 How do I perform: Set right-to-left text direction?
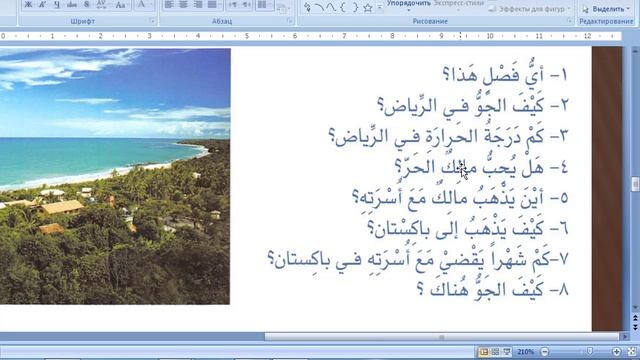(x=247, y=4)
